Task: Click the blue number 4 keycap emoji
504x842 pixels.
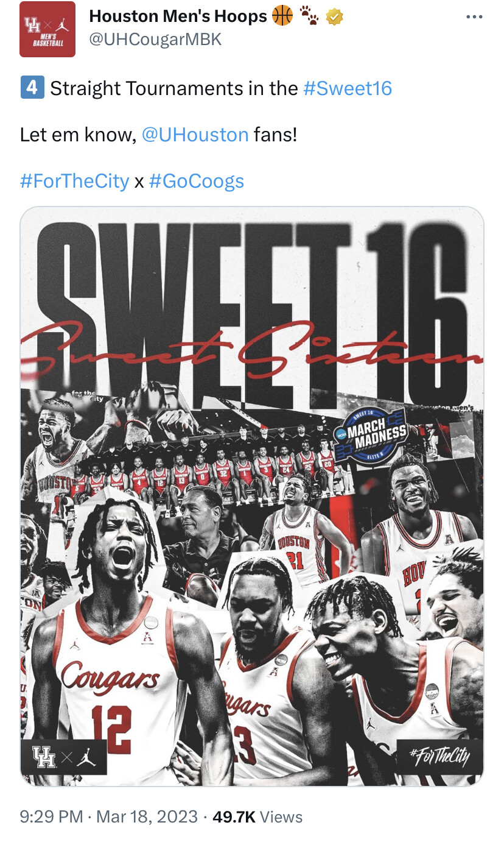Action: (32, 88)
